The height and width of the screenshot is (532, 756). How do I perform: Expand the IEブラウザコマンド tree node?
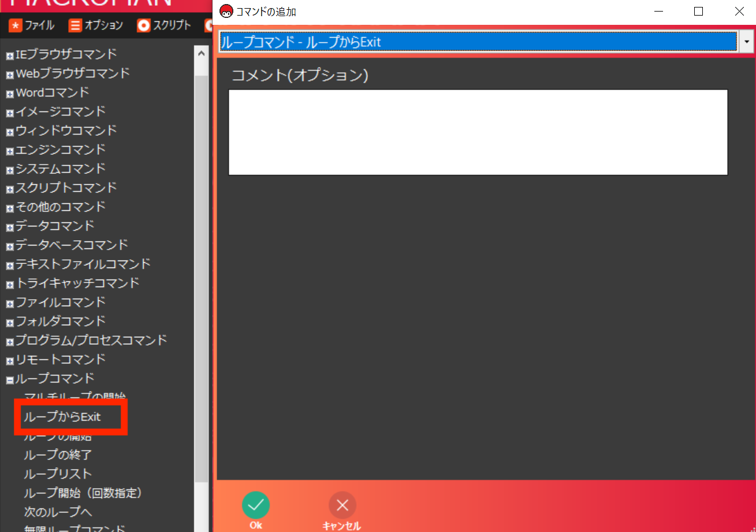(x=9, y=56)
